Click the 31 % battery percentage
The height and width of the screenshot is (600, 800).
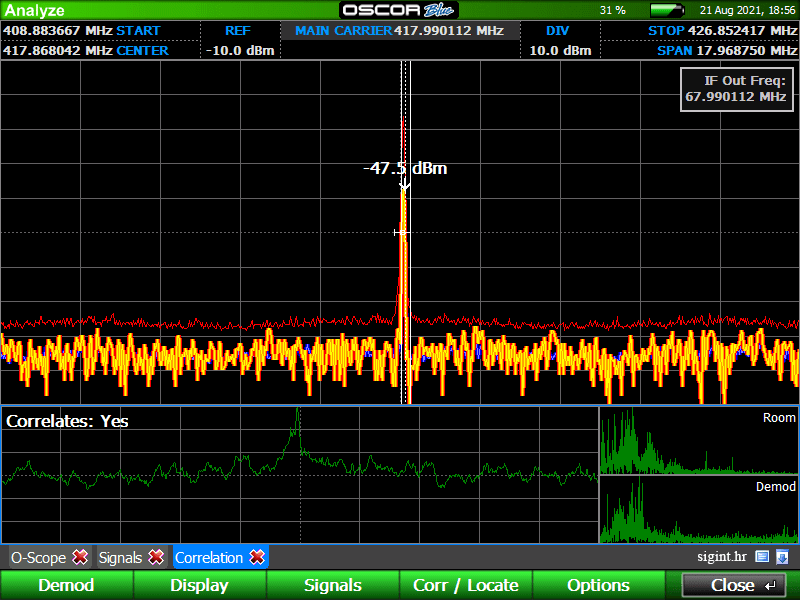(x=613, y=10)
